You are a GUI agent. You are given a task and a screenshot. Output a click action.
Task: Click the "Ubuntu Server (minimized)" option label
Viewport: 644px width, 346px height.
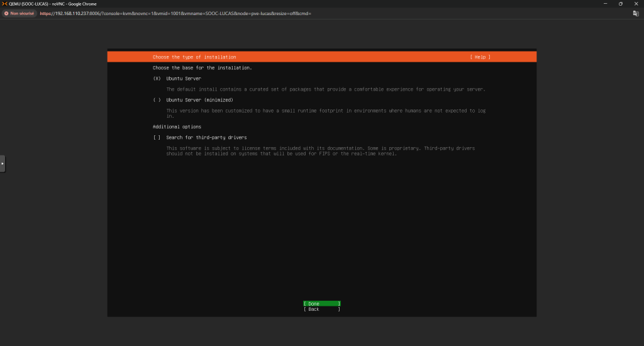pos(199,100)
